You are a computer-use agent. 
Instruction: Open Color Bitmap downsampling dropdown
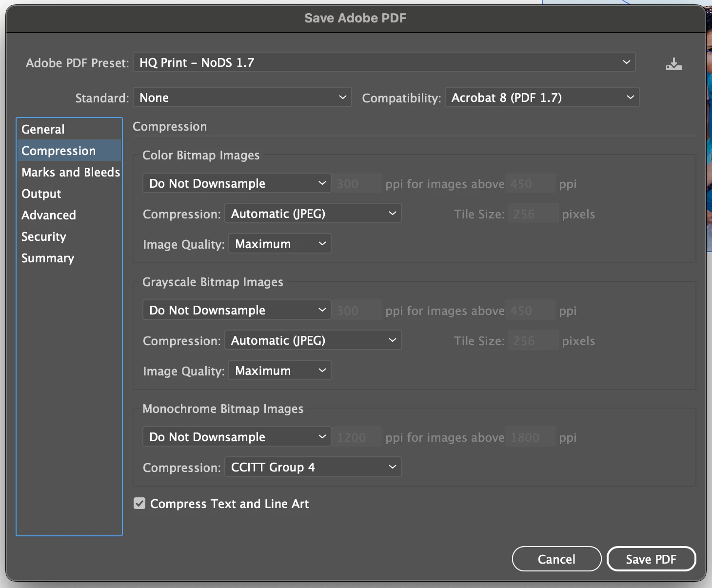237,183
